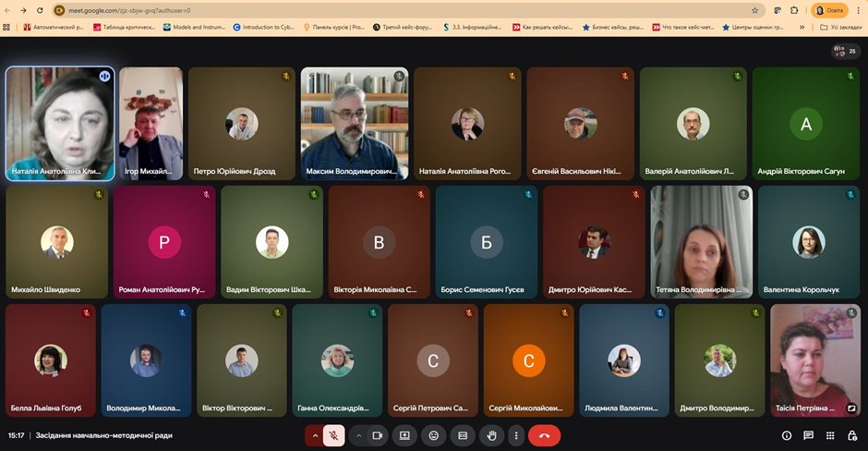This screenshot has height=451, width=868.
Task: Click the red Leave call button
Action: click(544, 436)
